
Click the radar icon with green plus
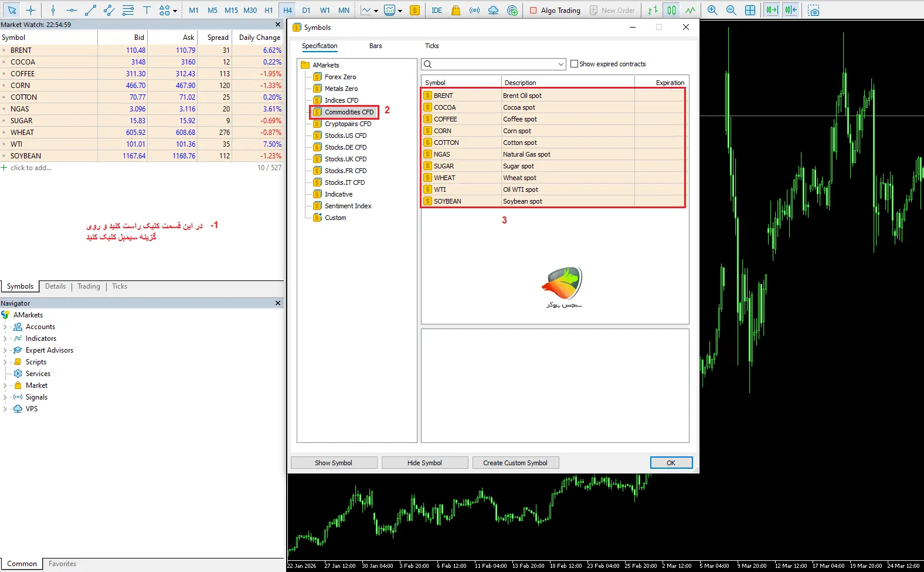tap(512, 10)
